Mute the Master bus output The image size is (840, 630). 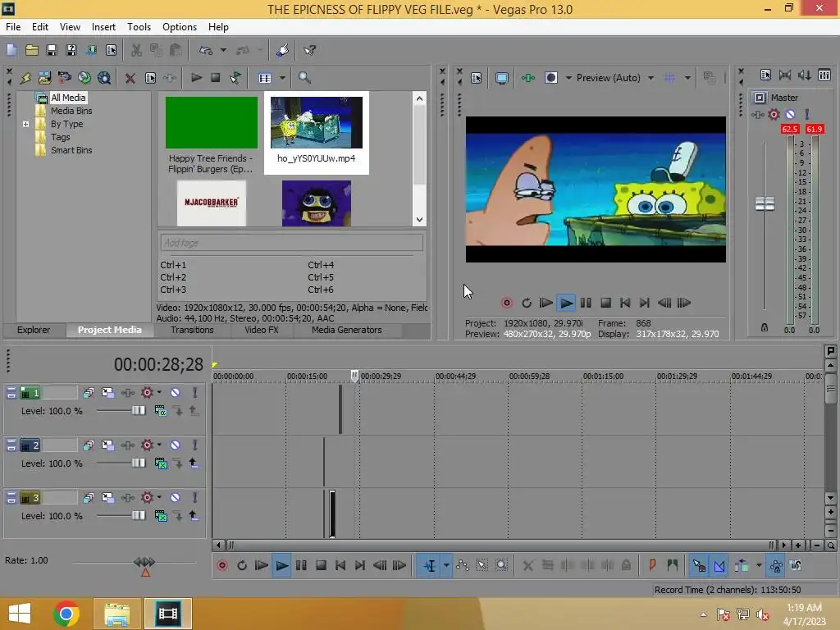click(x=790, y=114)
